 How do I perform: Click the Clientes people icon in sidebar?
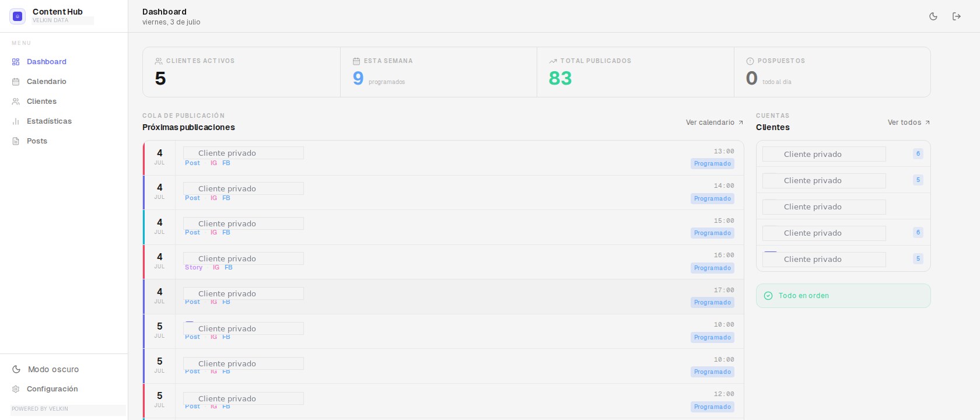click(16, 101)
